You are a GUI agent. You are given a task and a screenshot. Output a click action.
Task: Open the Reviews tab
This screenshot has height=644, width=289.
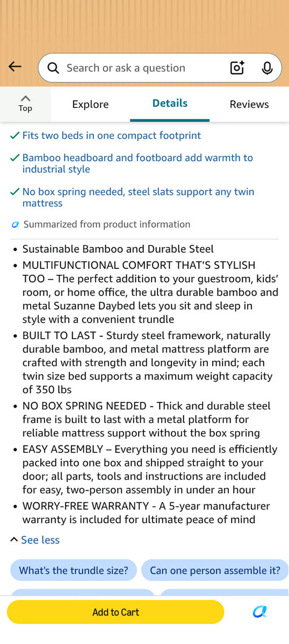tap(249, 104)
